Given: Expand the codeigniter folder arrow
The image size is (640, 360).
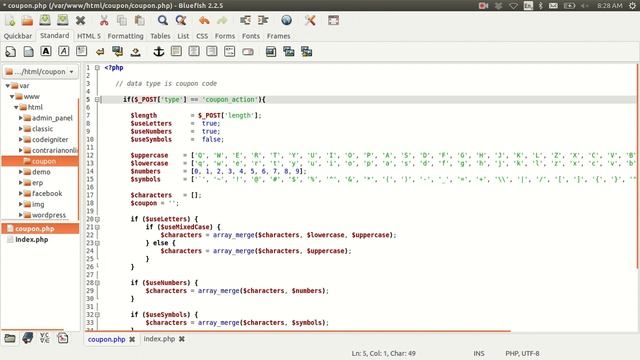Looking at the screenshot, I should 20,140.
